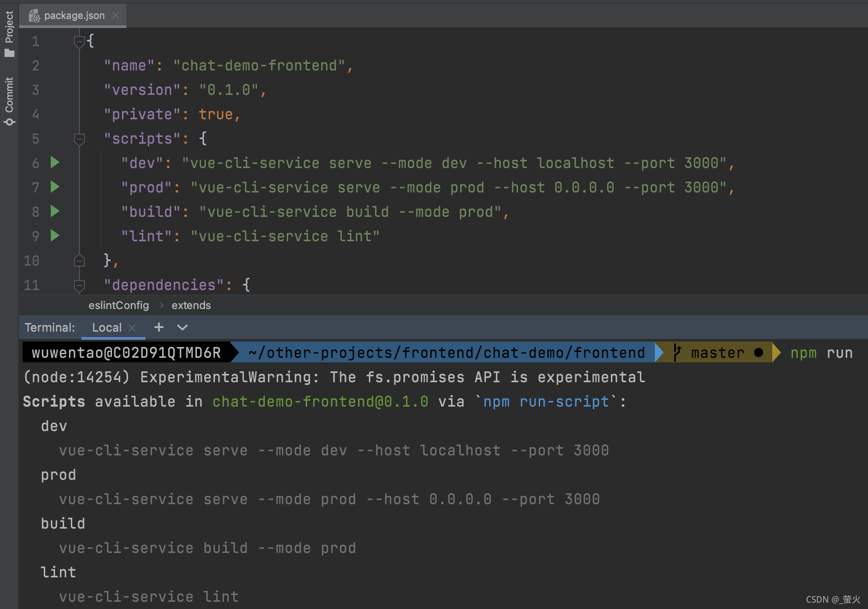Collapse the scripts block fold marker
The height and width of the screenshot is (609, 868).
(x=79, y=139)
